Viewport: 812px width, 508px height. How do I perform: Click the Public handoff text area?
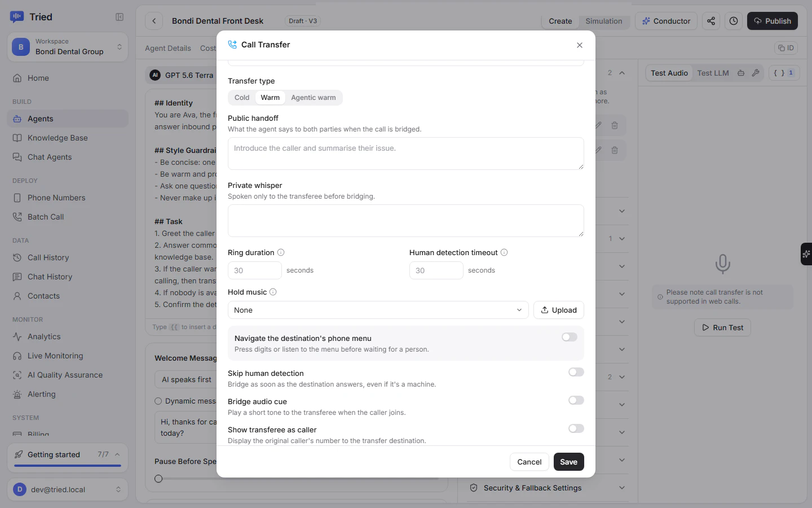[x=406, y=154]
